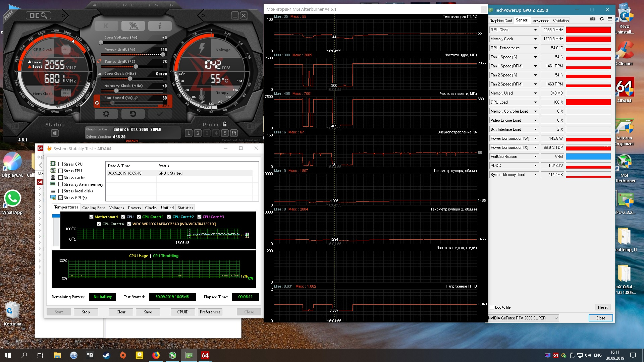
Task: Click the Windows startup icon in Afterburner
Action: click(55, 133)
